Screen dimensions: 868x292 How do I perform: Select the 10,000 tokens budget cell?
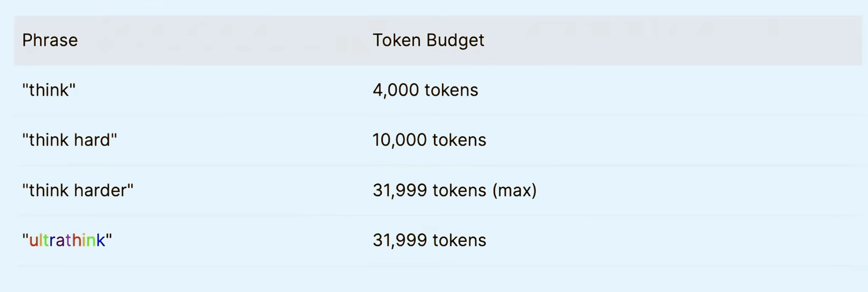429,140
